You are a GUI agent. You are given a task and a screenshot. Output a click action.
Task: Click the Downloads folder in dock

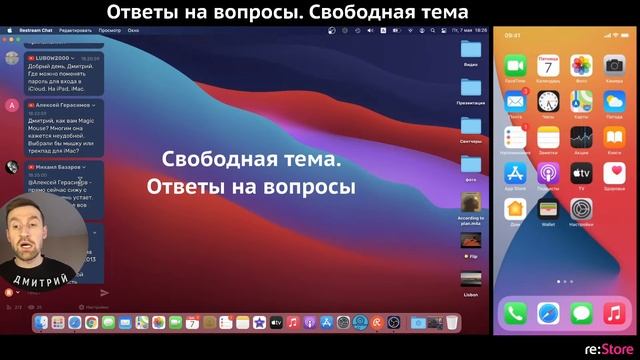point(418,323)
